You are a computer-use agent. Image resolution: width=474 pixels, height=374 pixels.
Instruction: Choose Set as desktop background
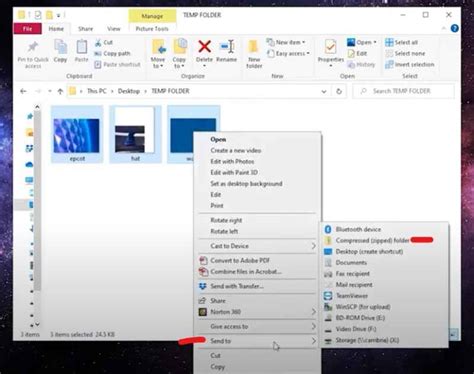tap(246, 184)
